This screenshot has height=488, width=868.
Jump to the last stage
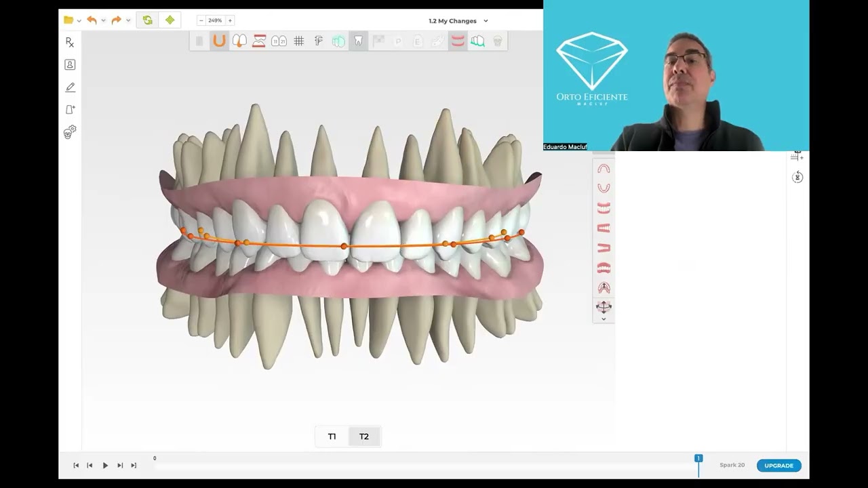click(134, 465)
